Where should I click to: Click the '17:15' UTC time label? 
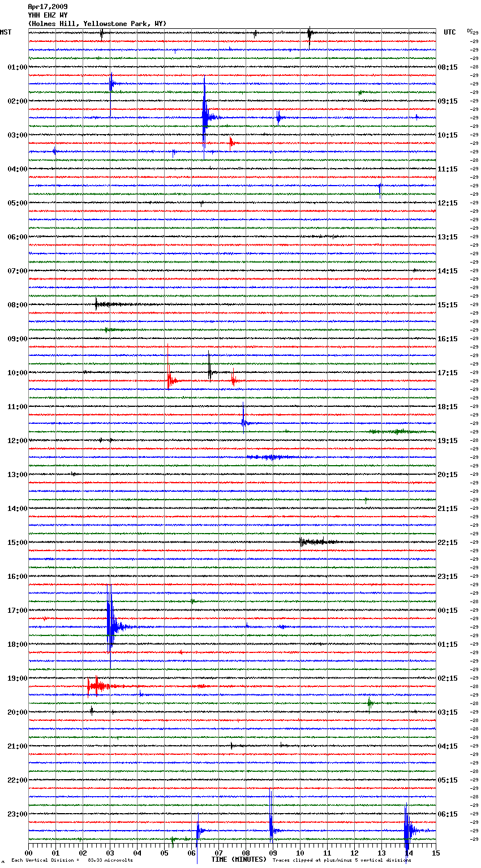click(x=448, y=373)
